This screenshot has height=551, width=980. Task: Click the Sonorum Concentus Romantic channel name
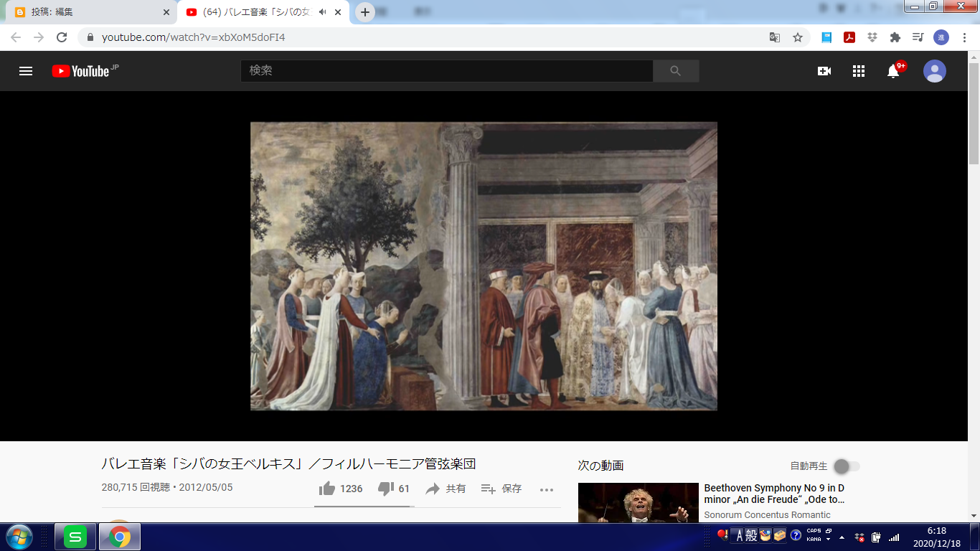point(768,514)
